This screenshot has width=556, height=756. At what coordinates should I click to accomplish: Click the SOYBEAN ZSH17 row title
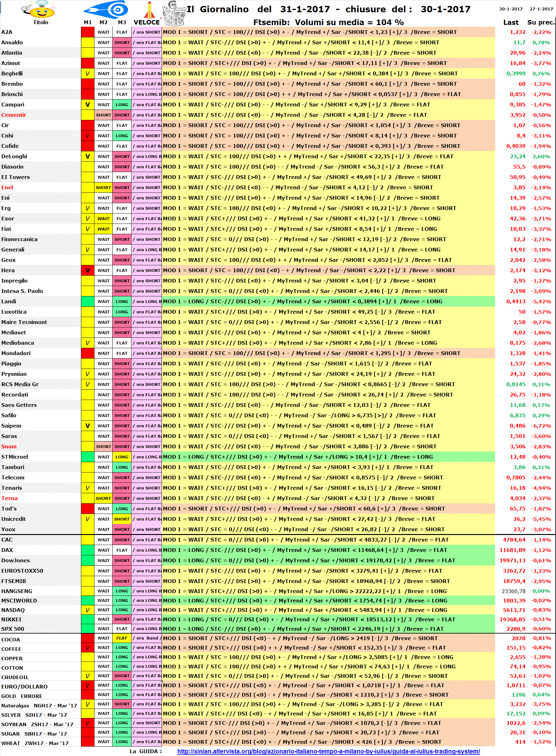(x=37, y=724)
